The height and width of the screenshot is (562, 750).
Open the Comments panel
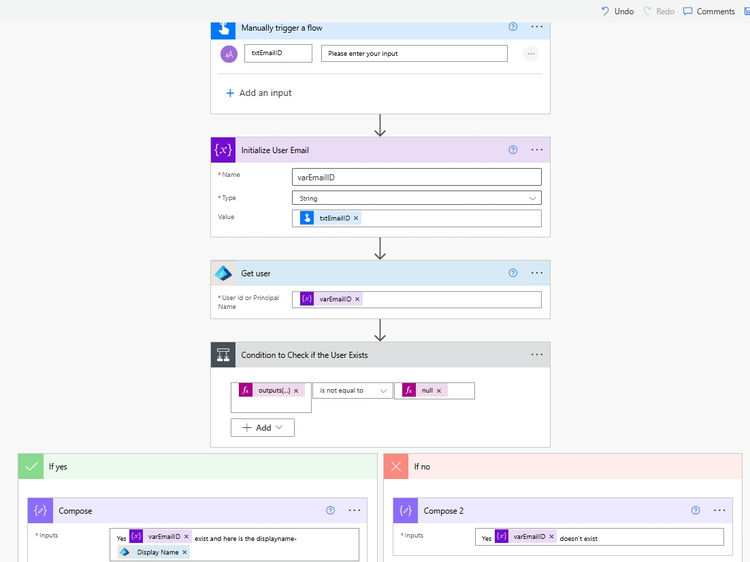pos(709,11)
